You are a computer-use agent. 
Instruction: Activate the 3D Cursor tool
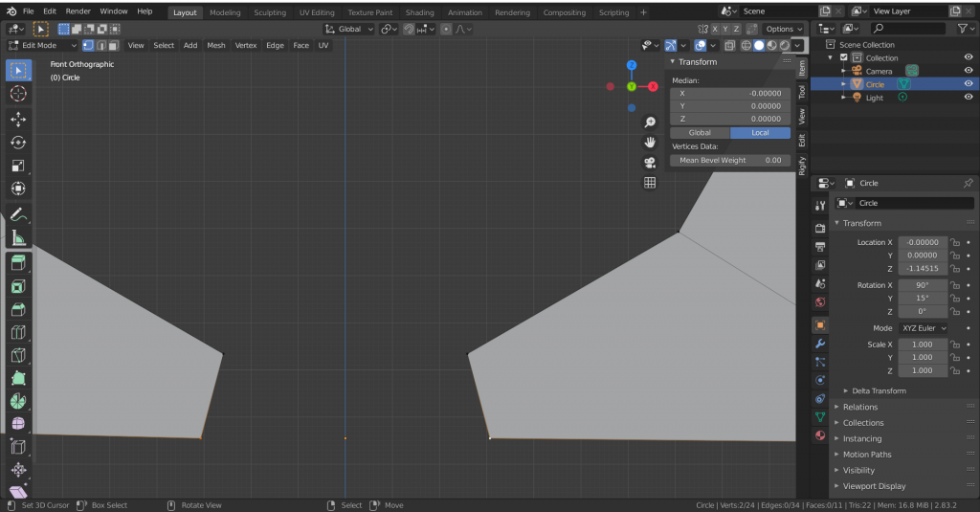pyautogui.click(x=18, y=94)
